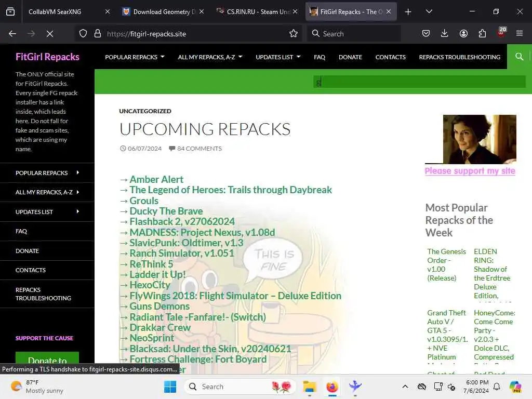Image resolution: width=532 pixels, height=399 pixels.
Task: Expand Updates List in the sidebar
Action: (x=47, y=212)
